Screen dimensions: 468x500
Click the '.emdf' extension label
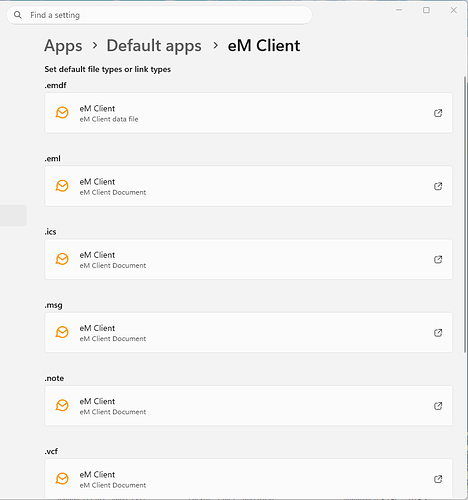55,85
